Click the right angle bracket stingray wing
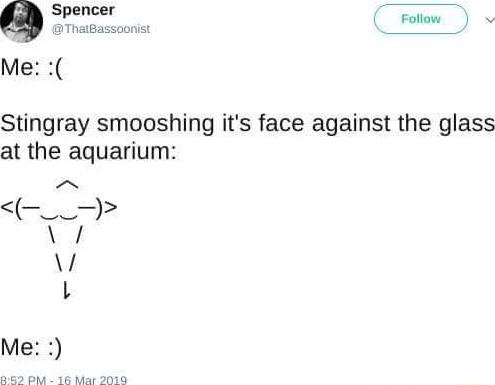The image size is (495, 385). [110, 208]
